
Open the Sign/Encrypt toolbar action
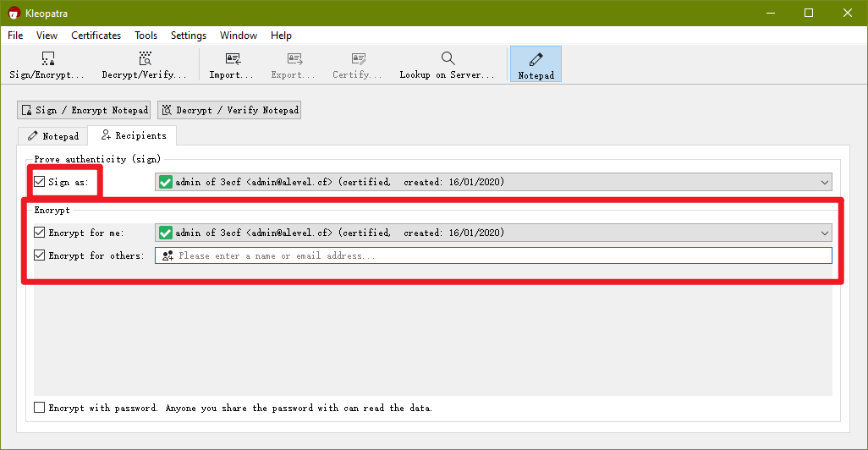(x=47, y=65)
